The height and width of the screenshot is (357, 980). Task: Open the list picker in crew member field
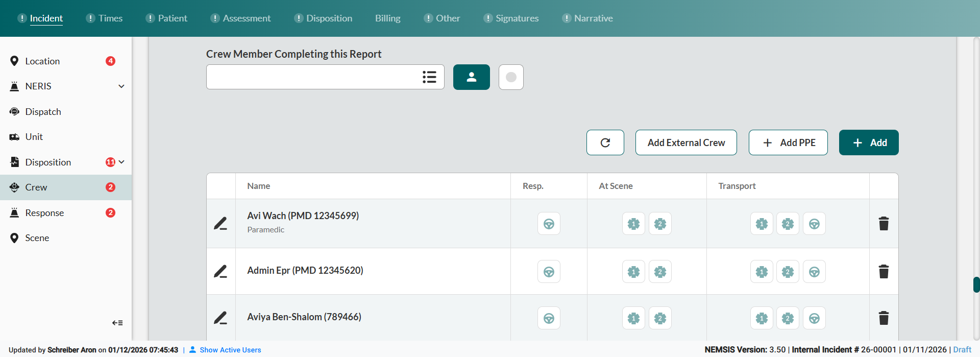(x=429, y=77)
